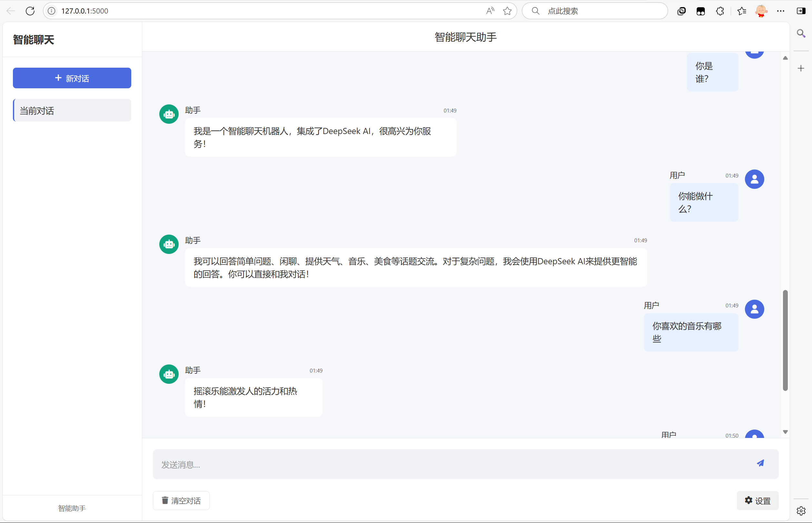Open the favorites list icon
The width and height of the screenshot is (812, 523).
click(x=742, y=11)
